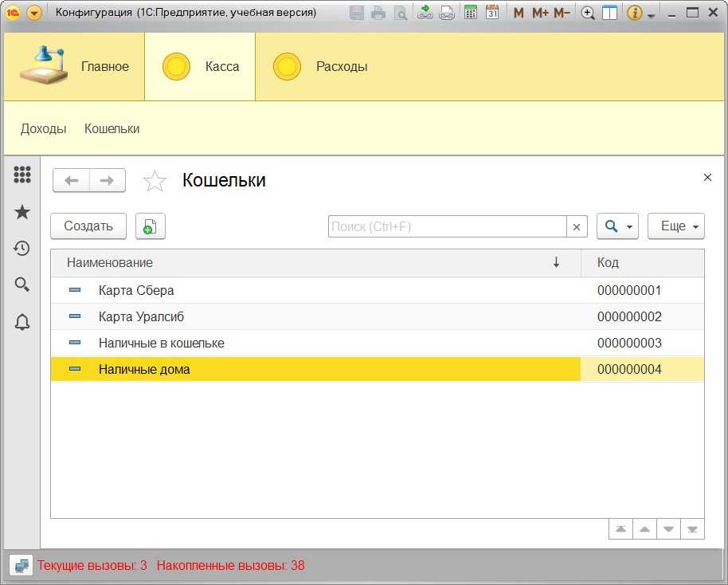Open Favorites star in left sidebar
Screen dimensions: 728x585
[x=22, y=211]
